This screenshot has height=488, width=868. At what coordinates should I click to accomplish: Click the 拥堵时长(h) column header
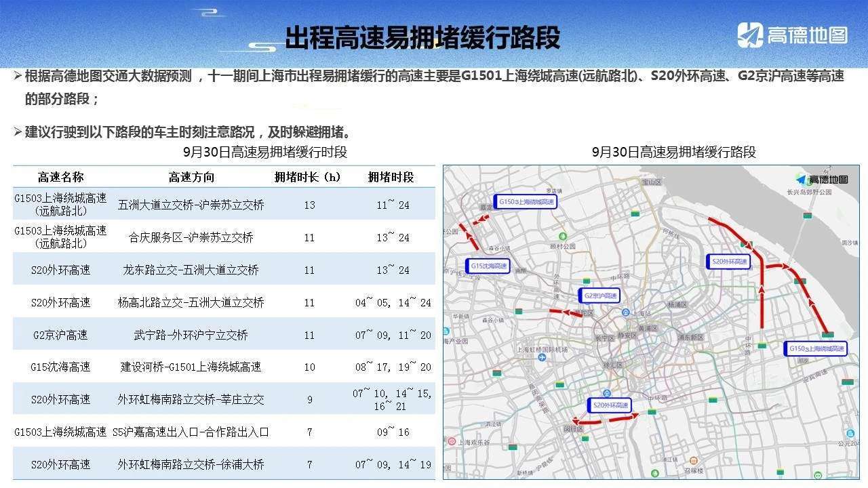tap(309, 177)
